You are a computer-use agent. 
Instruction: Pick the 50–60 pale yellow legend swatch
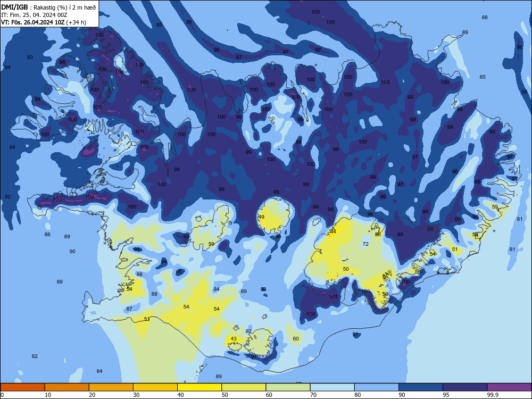(x=244, y=387)
